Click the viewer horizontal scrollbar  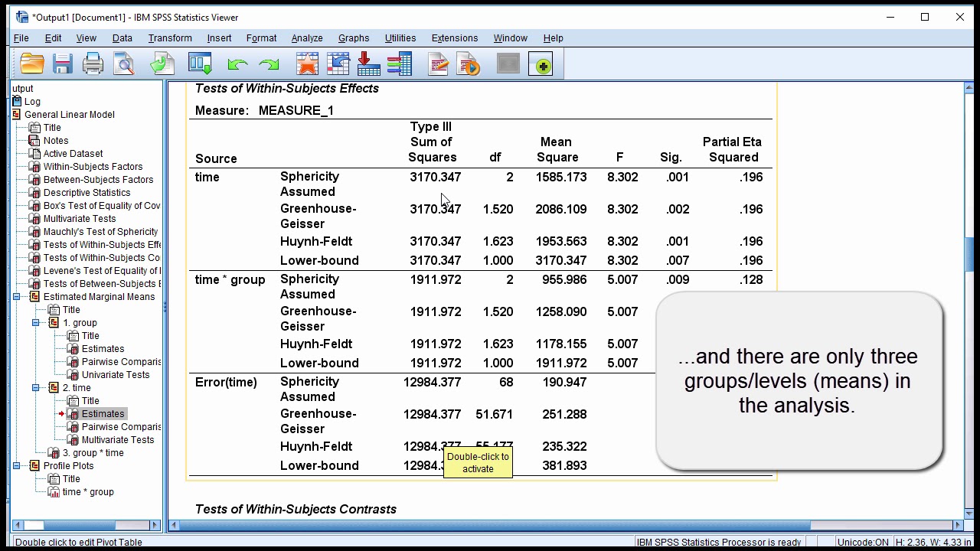tap(567, 525)
